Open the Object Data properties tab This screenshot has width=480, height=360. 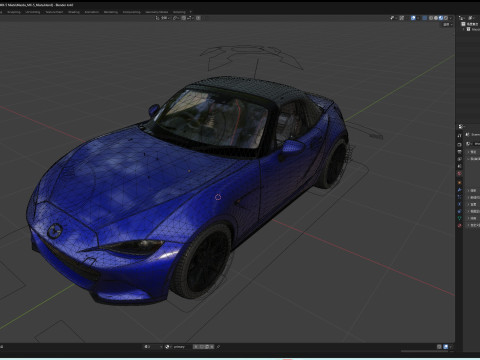click(x=459, y=218)
